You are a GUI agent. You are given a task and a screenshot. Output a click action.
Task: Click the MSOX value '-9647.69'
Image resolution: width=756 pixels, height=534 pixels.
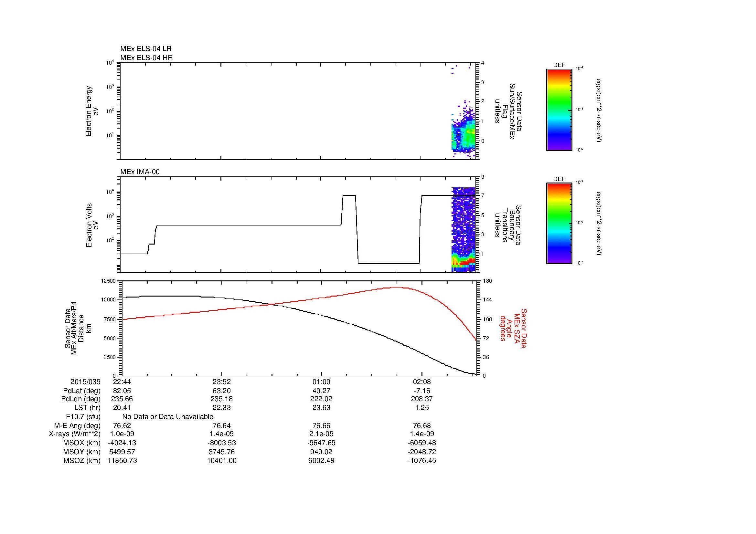[321, 443]
